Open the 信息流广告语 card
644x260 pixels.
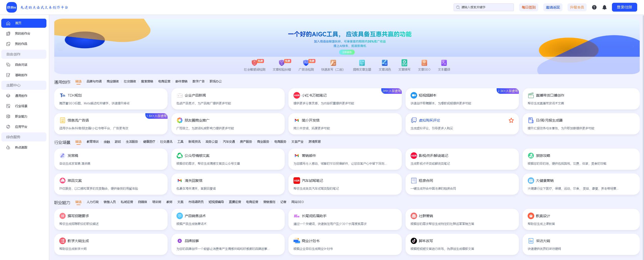coord(111,124)
